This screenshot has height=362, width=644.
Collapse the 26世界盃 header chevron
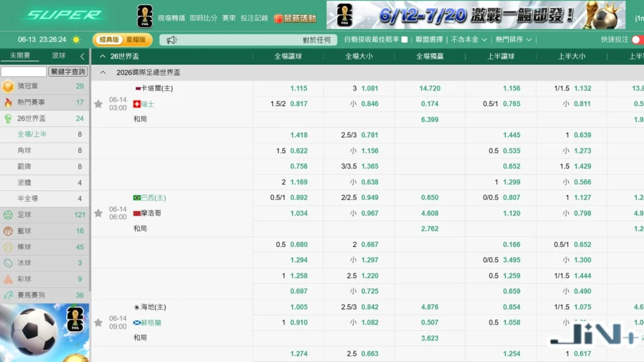pyautogui.click(x=103, y=56)
